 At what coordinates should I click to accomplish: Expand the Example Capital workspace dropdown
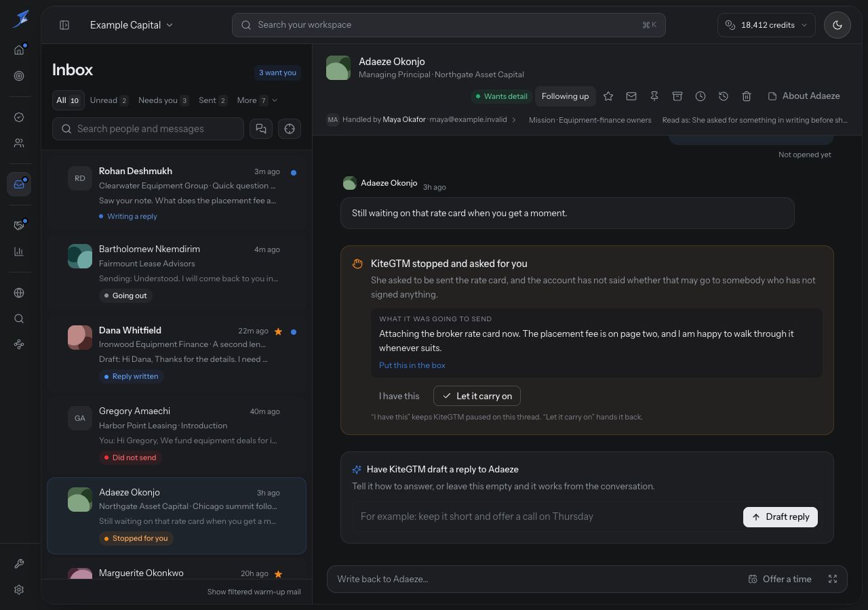[x=132, y=25]
